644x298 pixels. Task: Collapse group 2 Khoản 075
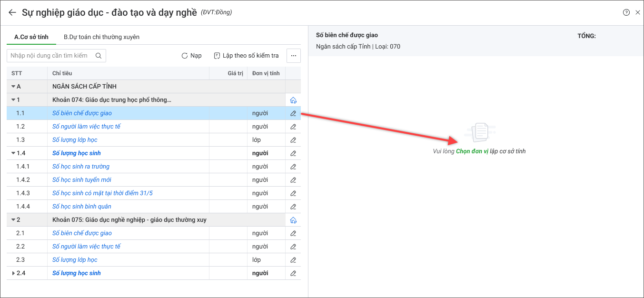[13, 220]
